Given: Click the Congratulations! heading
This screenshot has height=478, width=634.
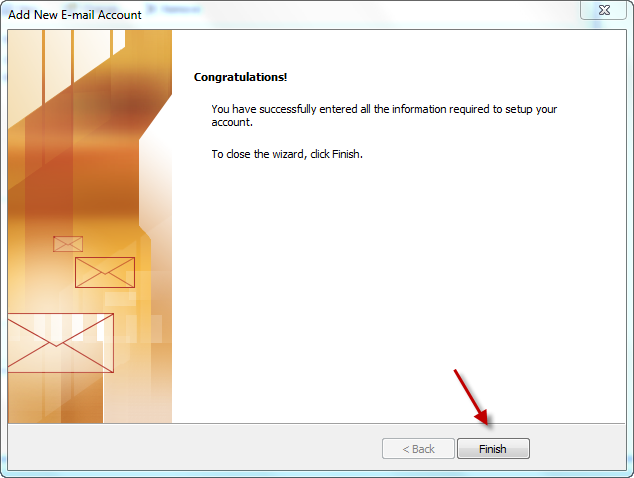Looking at the screenshot, I should coord(241,77).
